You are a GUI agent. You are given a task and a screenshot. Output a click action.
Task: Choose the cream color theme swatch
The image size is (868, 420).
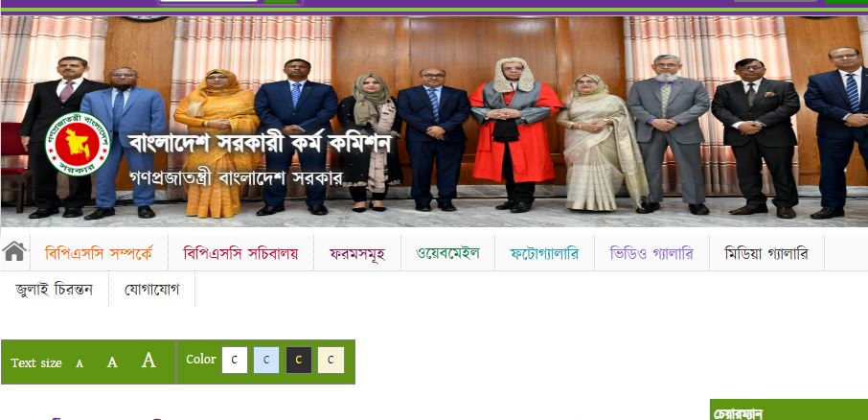(331, 361)
